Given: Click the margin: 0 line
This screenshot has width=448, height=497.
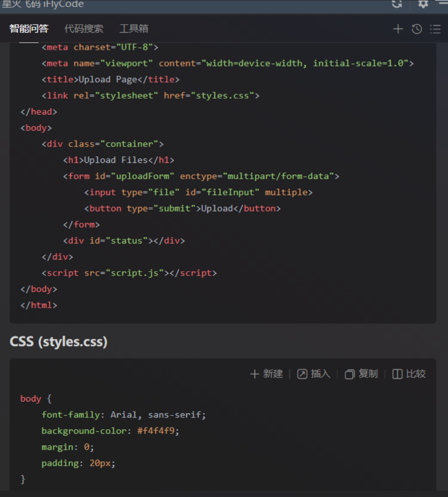Looking at the screenshot, I should pyautogui.click(x=68, y=447).
